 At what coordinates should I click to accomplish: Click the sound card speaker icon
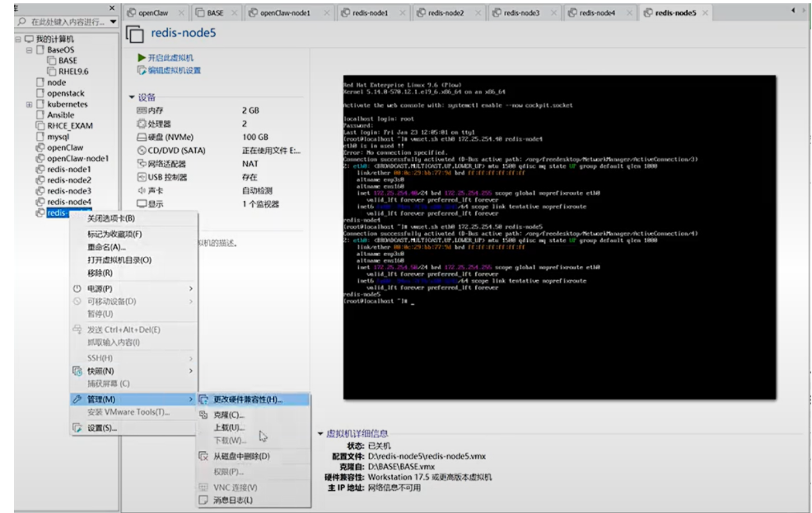click(x=142, y=190)
